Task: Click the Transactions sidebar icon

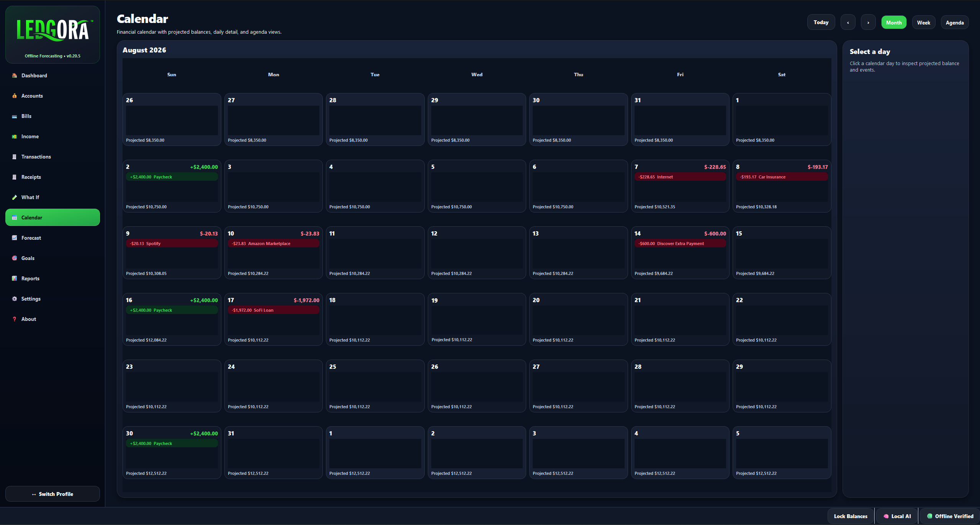Action: [x=15, y=157]
